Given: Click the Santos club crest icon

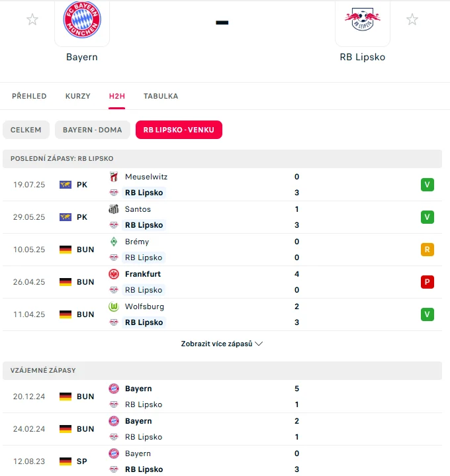Looking at the screenshot, I should pyautogui.click(x=113, y=209).
